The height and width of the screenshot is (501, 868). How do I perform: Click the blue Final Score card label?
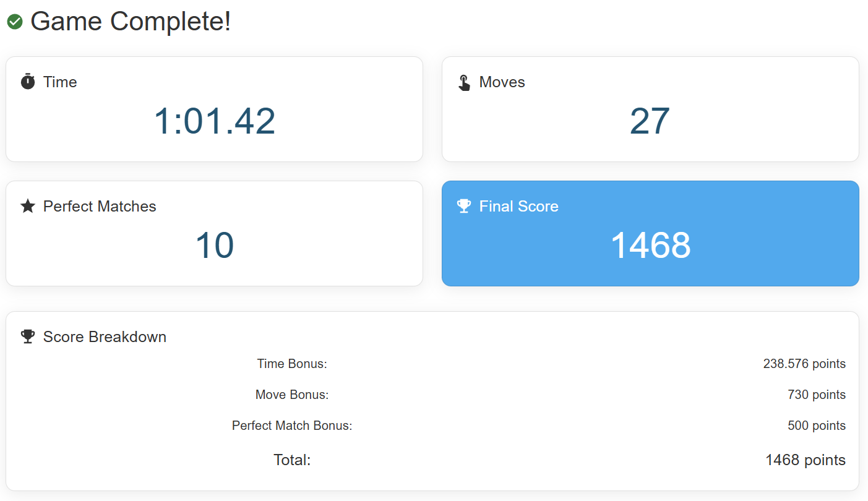pyautogui.click(x=518, y=206)
